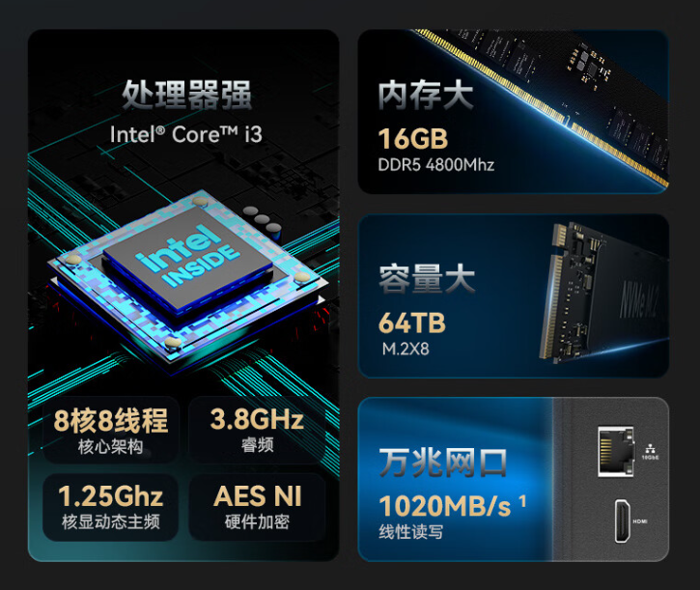700x590 pixels.
Task: Click the NVMe M.2 SSD image
Action: pyautogui.click(x=602, y=293)
